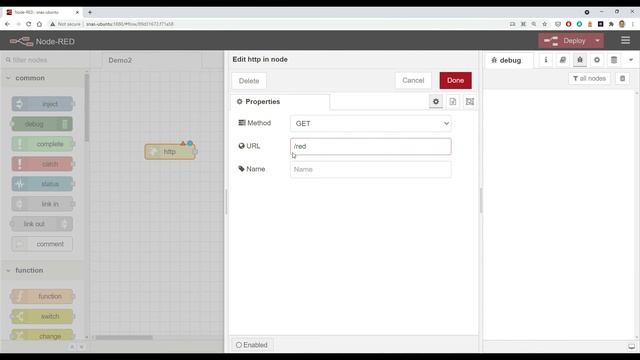
Task: Select the inject node in palette
Action: (42, 104)
